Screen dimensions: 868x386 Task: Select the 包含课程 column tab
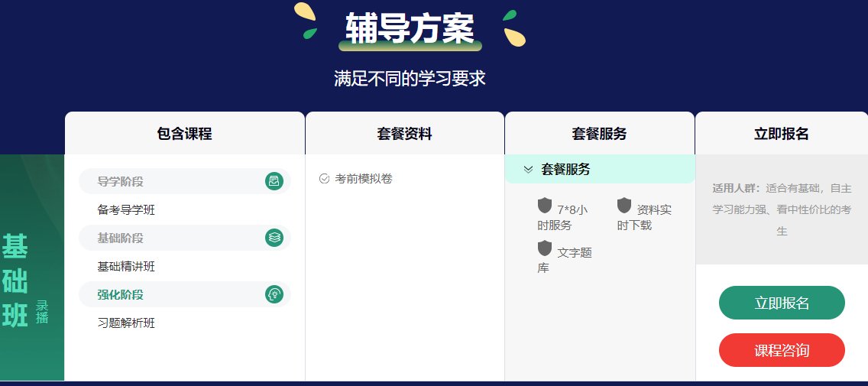point(184,134)
